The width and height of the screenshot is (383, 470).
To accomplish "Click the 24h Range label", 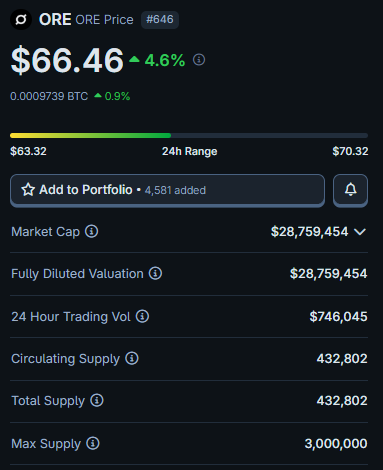I will tap(189, 151).
